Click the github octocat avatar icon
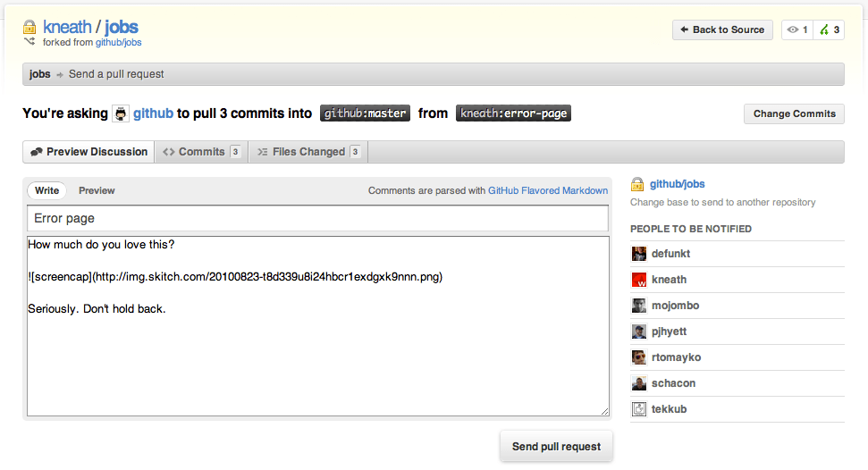The width and height of the screenshot is (868, 470). coord(120,113)
